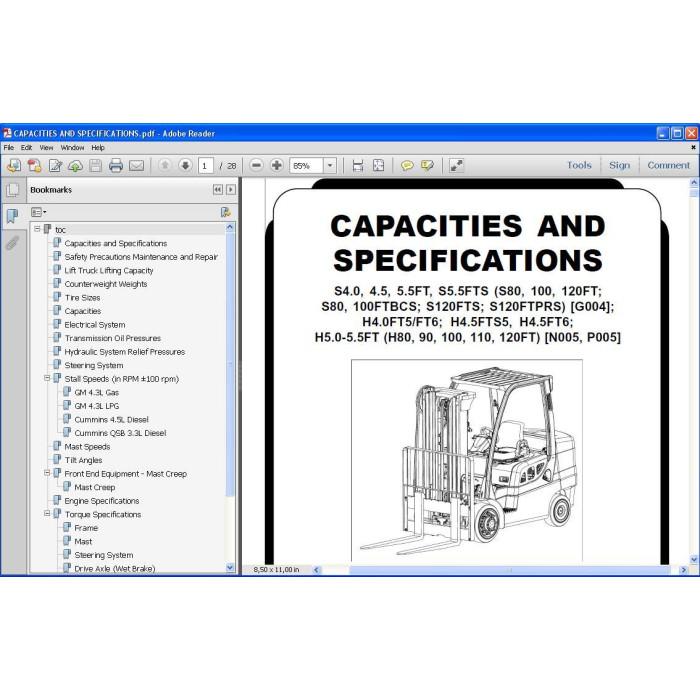Click document horizontal scroll left arrow
This screenshot has height=700, width=700.
[317, 570]
